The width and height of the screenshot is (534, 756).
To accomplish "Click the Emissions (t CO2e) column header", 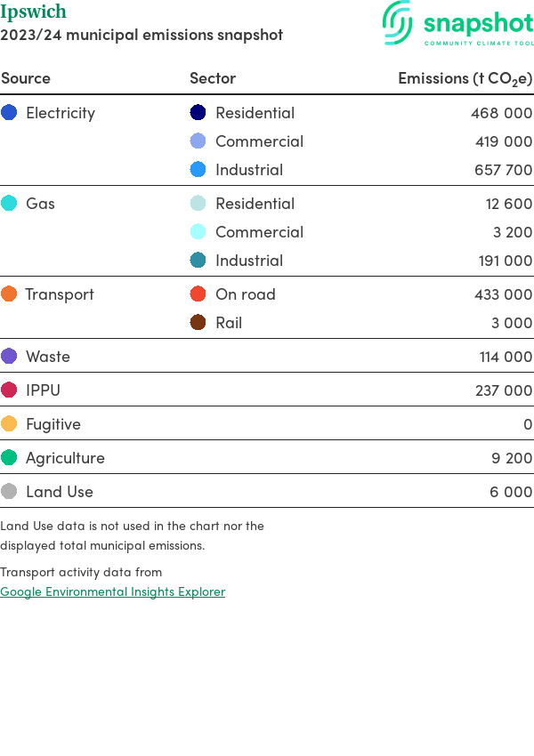I will pyautogui.click(x=465, y=78).
